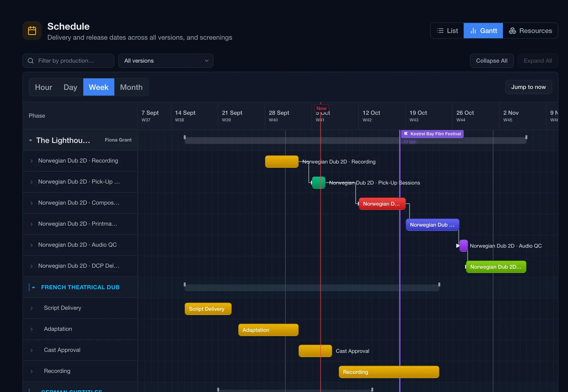Click the 14 Sept W38 column header
This screenshot has height=392, width=568.
click(x=194, y=116)
